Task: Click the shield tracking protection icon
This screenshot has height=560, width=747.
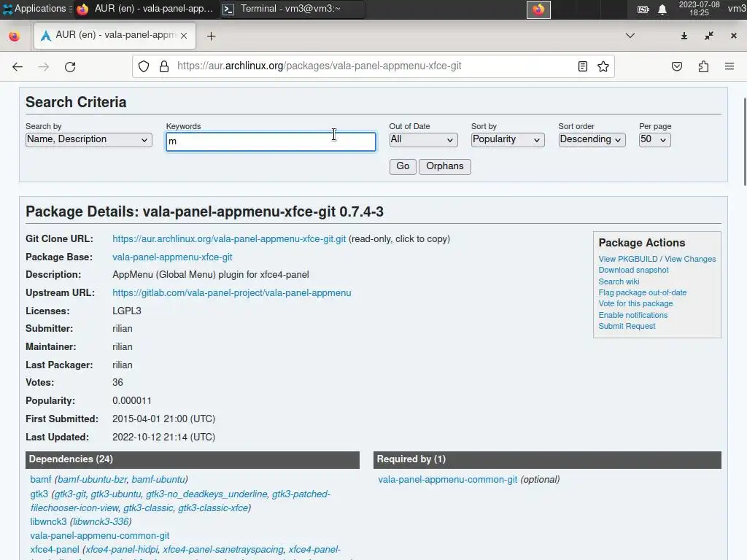Action: 144,66
